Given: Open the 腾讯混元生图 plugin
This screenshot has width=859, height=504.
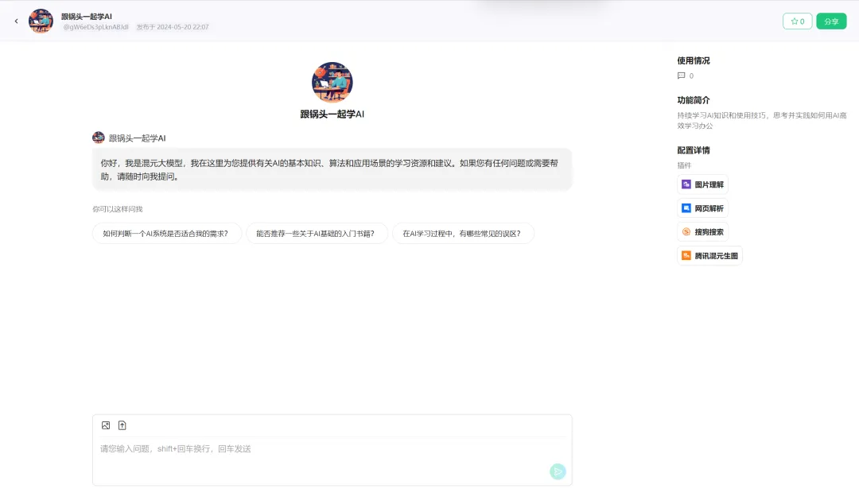Looking at the screenshot, I should click(709, 256).
